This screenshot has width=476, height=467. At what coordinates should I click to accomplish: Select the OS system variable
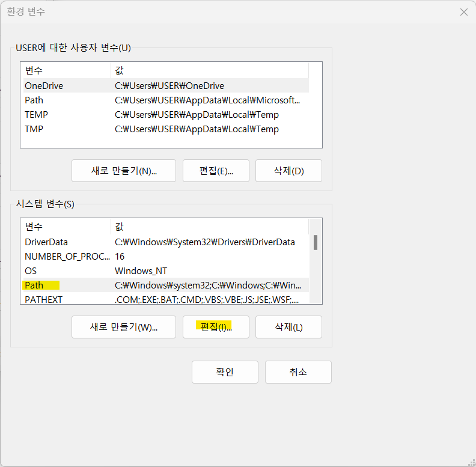pyautogui.click(x=166, y=271)
